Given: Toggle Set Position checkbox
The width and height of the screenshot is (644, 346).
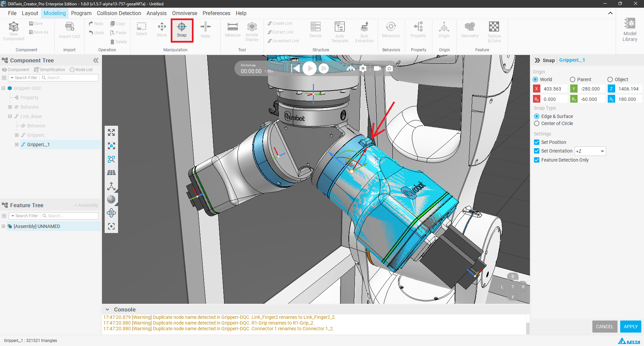Looking at the screenshot, I should coord(537,142).
